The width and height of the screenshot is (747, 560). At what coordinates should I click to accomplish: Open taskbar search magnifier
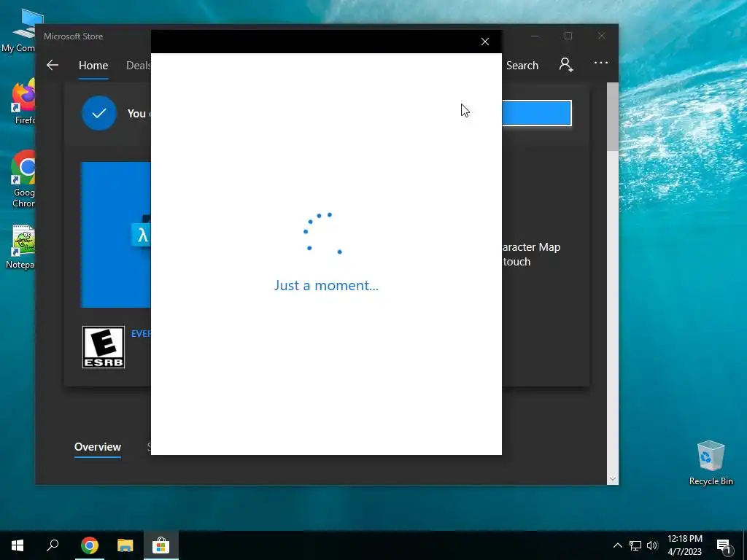click(x=53, y=545)
